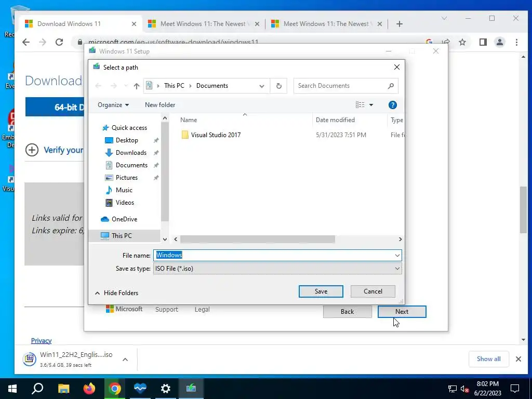Open Settings gear on taskbar
The image size is (532, 399).
coord(166,389)
